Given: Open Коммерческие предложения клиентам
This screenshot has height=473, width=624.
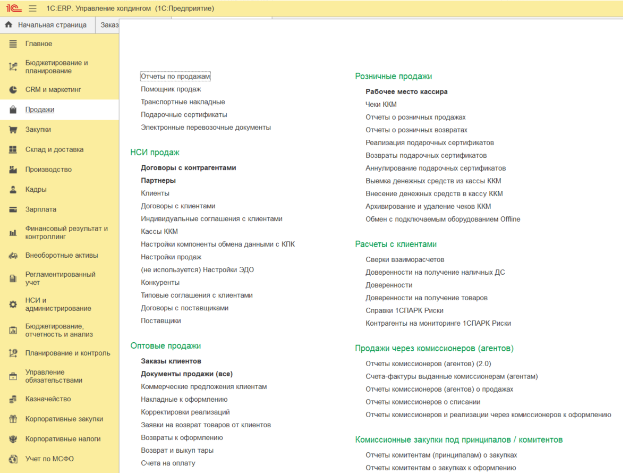Looking at the screenshot, I should pos(204,387).
